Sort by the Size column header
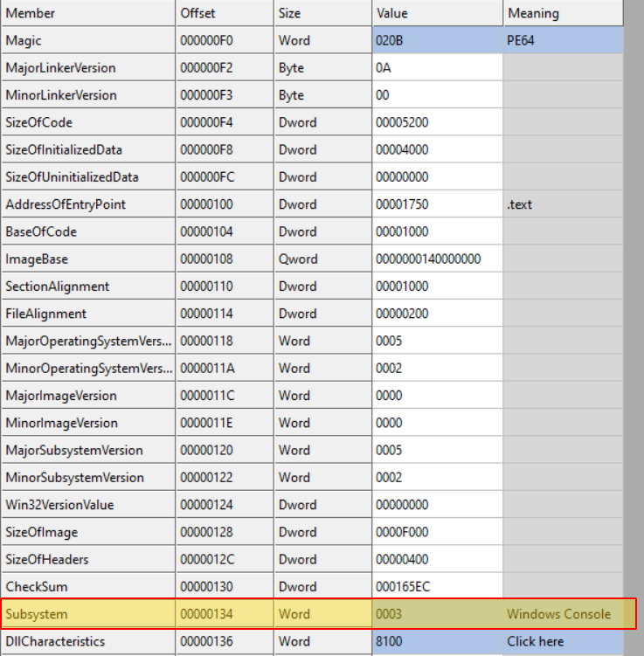644x656 pixels. [322, 13]
